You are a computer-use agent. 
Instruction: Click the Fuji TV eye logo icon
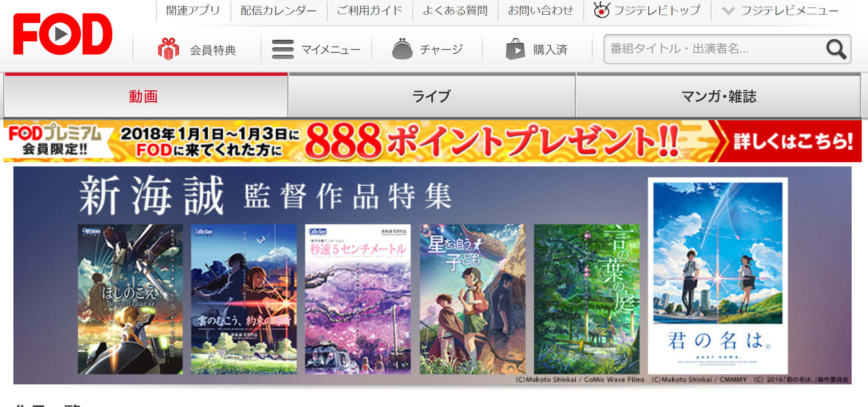pyautogui.click(x=601, y=10)
